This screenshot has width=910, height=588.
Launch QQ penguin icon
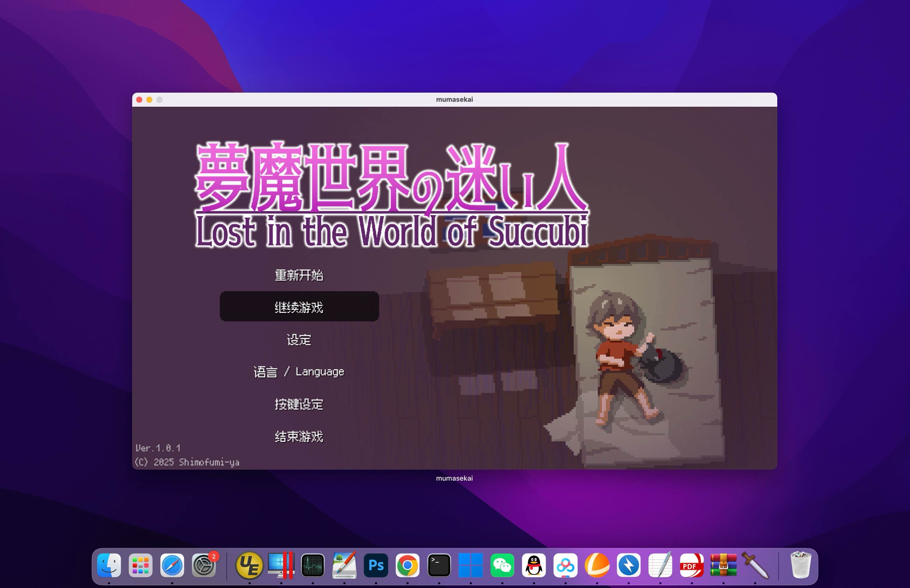[534, 566]
